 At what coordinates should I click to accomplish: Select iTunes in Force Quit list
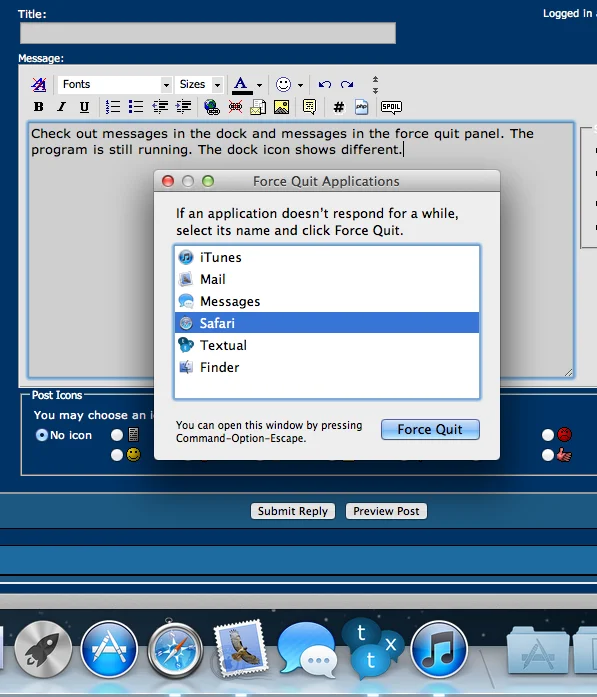[327, 257]
